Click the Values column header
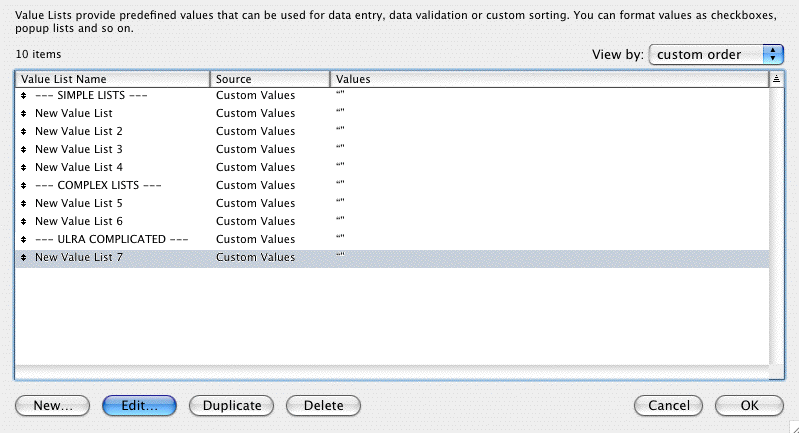The width and height of the screenshot is (799, 433). click(x=550, y=79)
